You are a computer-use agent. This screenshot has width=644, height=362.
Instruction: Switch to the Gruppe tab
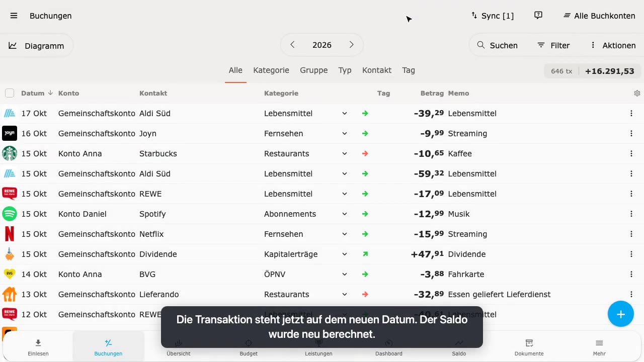(x=314, y=70)
